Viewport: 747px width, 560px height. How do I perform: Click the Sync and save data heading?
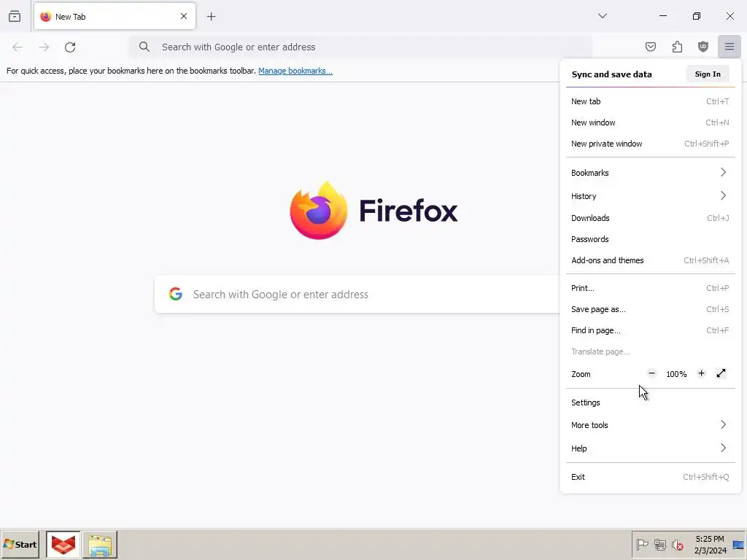tap(612, 74)
